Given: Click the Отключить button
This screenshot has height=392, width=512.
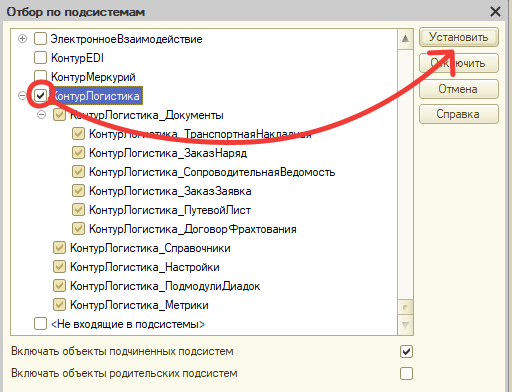Looking at the screenshot, I should point(459,63).
